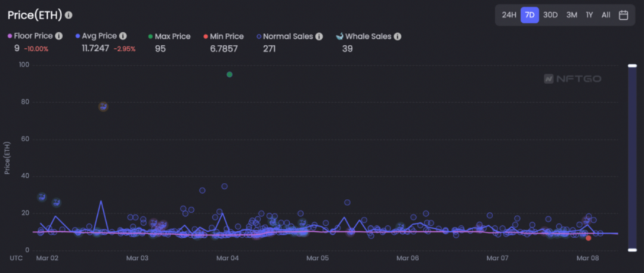Image resolution: width=644 pixels, height=273 pixels.
Task: Click info icon beside Normal Sales
Action: (319, 36)
